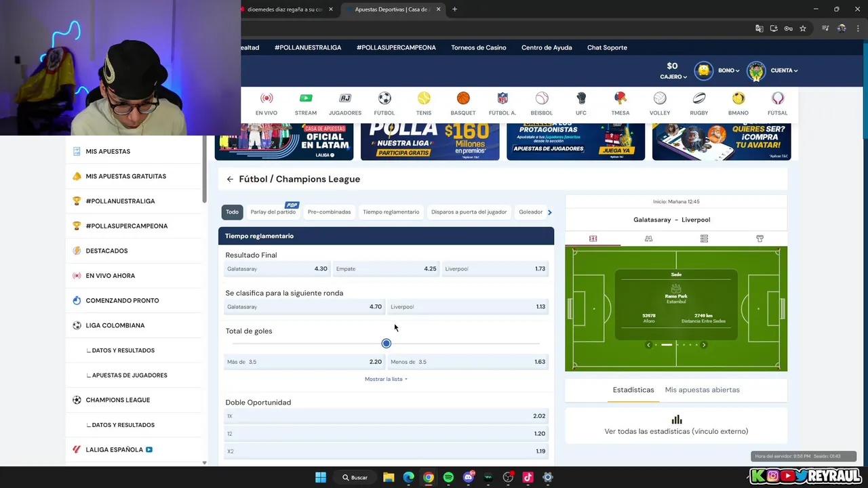Open #POLLASUPERCAMPEONA in top navigation
Image resolution: width=868 pixels, height=488 pixels.
[396, 47]
